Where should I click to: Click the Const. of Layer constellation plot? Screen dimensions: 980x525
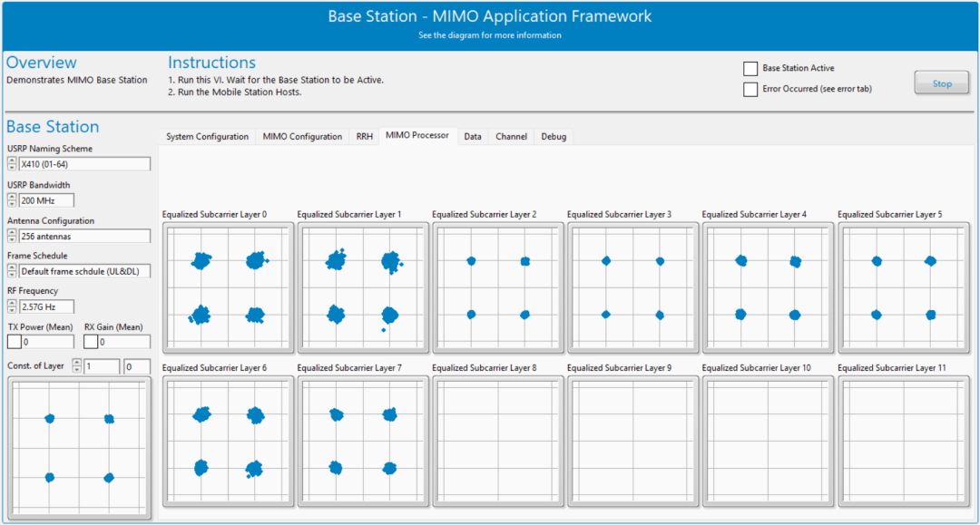click(x=79, y=448)
